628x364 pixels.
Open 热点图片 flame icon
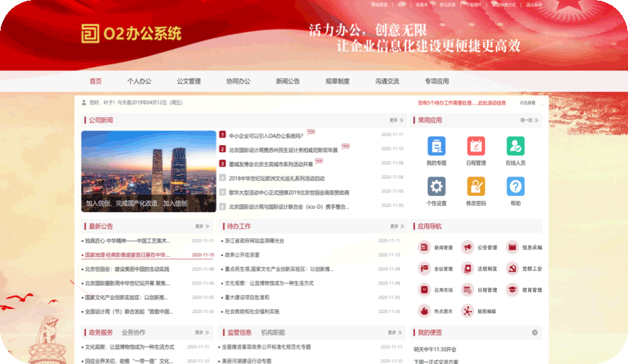424,311
